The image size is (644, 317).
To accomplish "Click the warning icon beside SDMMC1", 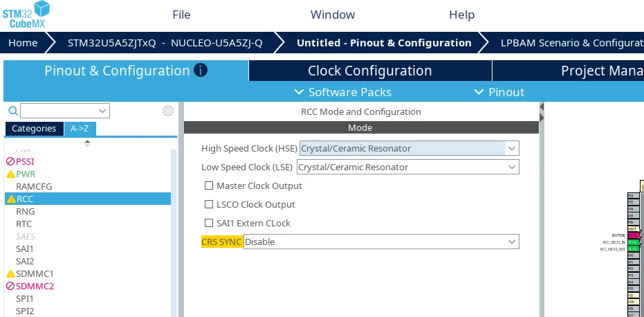I will point(10,274).
